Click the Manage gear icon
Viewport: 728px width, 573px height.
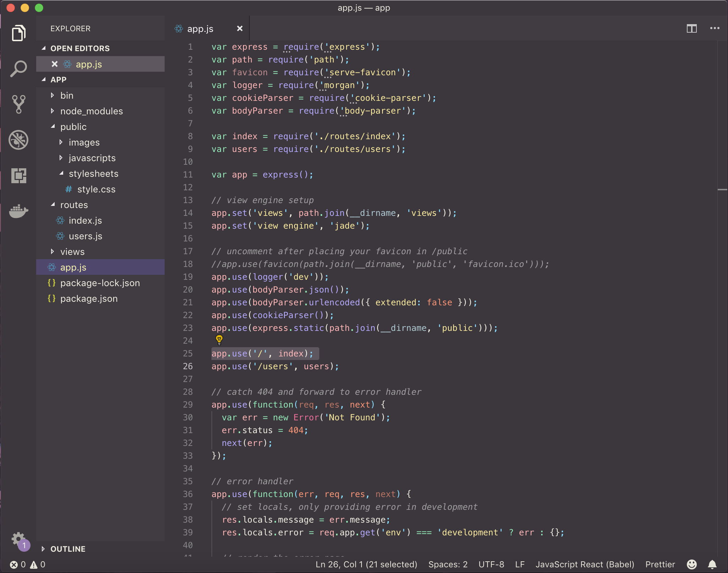point(18,539)
